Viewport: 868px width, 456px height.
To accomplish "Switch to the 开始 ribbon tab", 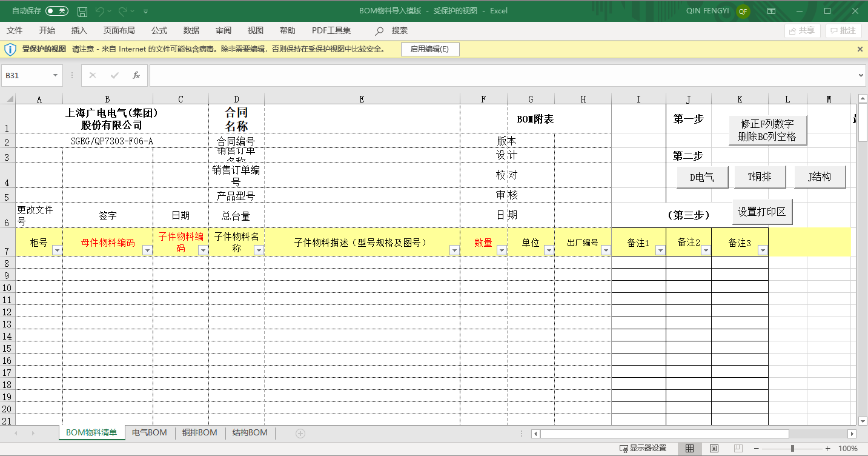I will (x=47, y=30).
